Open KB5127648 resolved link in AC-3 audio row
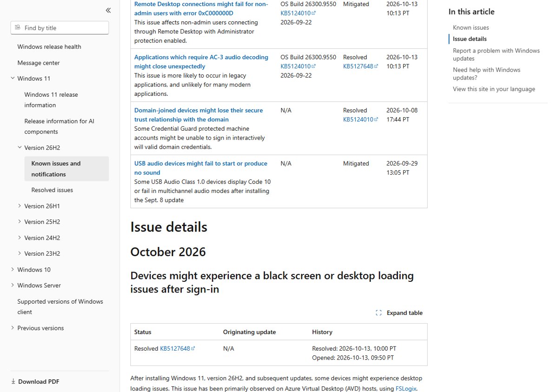Screen dimensions: 558x392 click(360, 66)
